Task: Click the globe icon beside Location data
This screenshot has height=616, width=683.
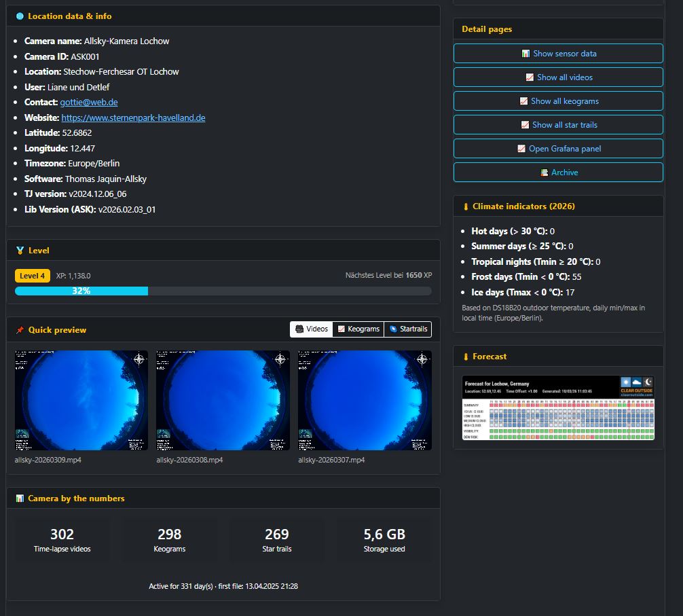Action: pos(20,16)
